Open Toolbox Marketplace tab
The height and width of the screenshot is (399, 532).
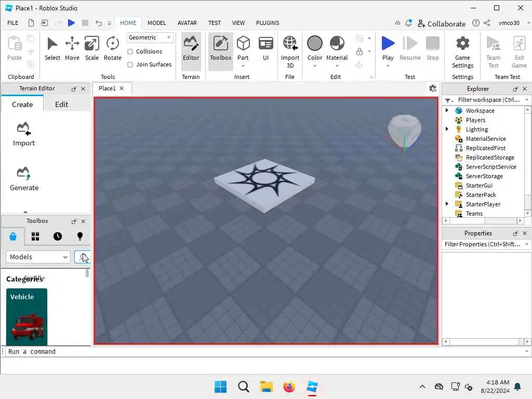[13, 236]
